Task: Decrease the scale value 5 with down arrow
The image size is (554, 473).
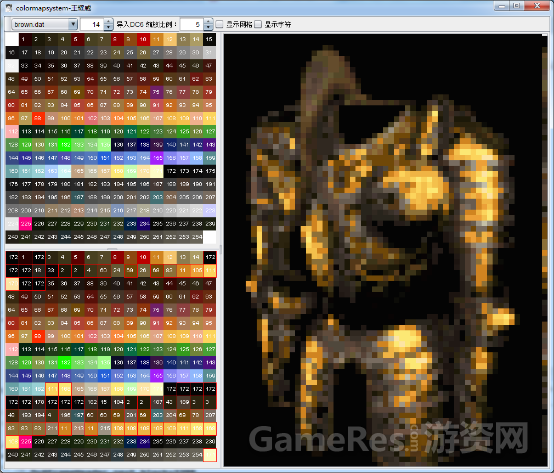Action: 208,27
